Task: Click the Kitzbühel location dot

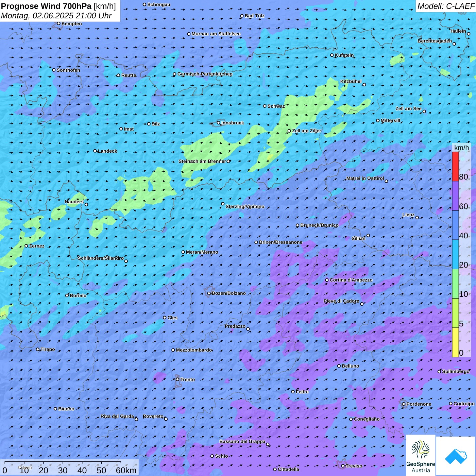Action: [364, 85]
